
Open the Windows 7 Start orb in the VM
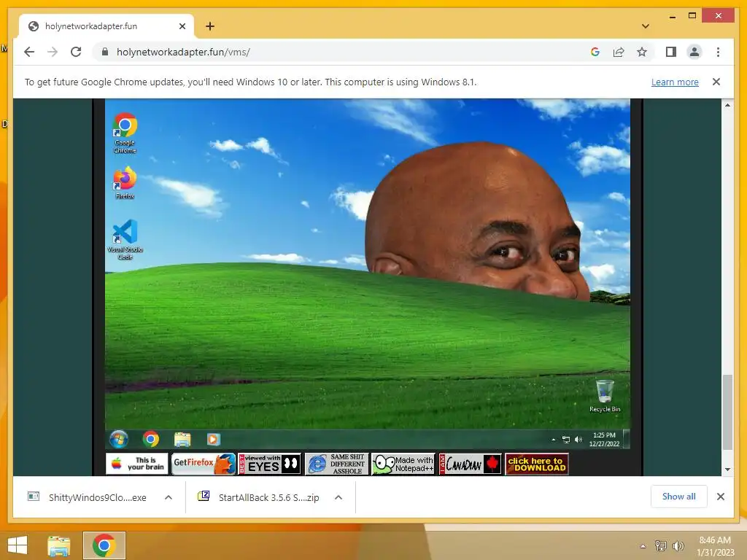pyautogui.click(x=119, y=439)
